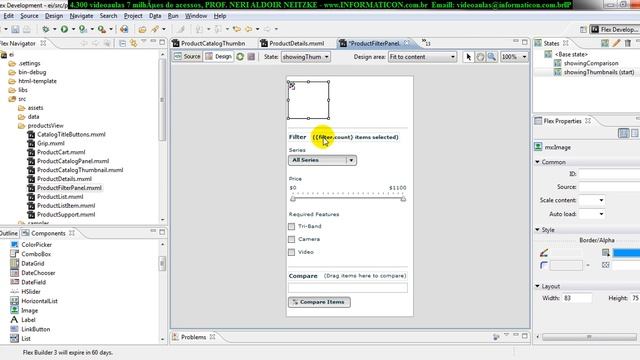Open the Project menu
The height and width of the screenshot is (360, 640).
pos(133,16)
